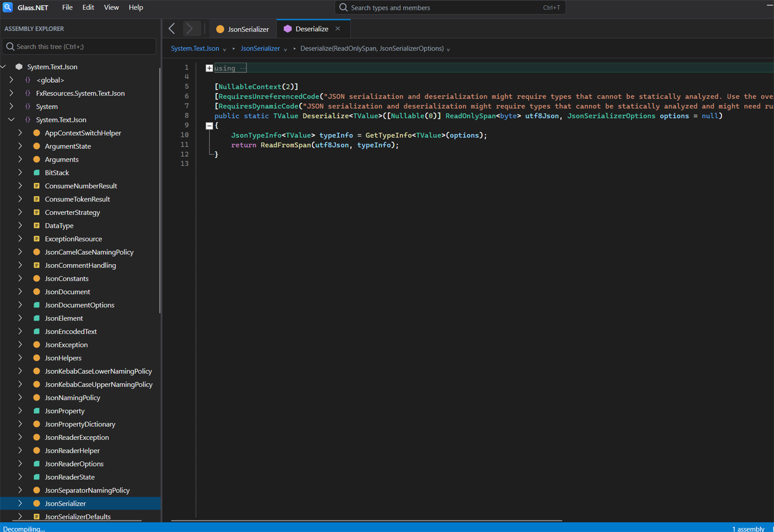
Task: Select ExceptionResource in the tree
Action: pyautogui.click(x=73, y=239)
